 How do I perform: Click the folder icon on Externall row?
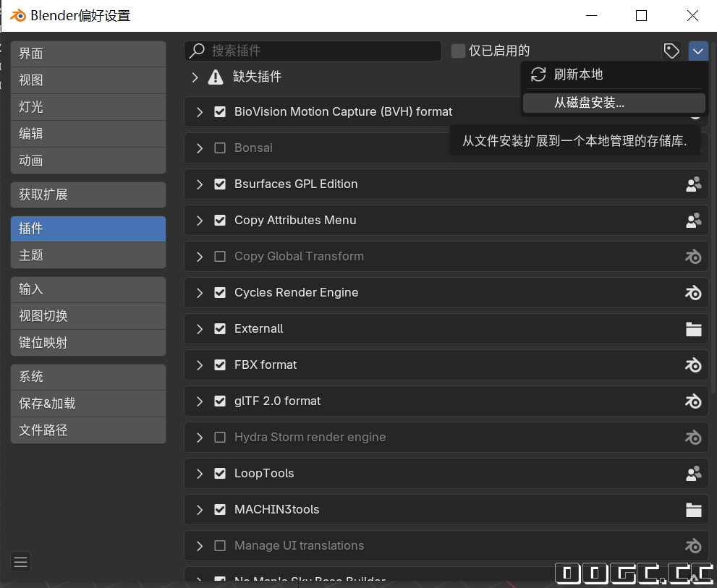tap(693, 329)
